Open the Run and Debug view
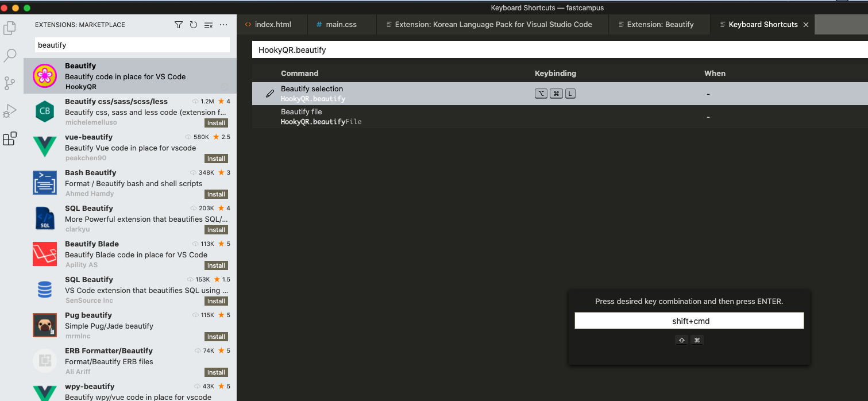 (10, 111)
